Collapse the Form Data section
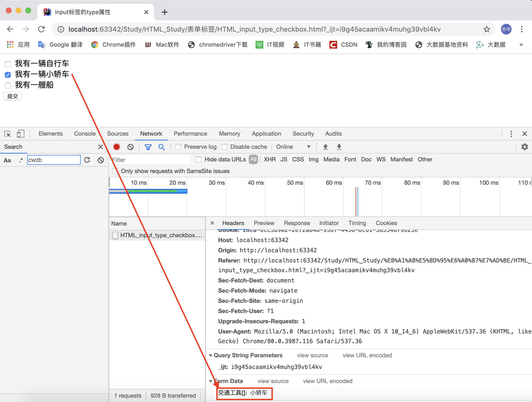 click(211, 381)
